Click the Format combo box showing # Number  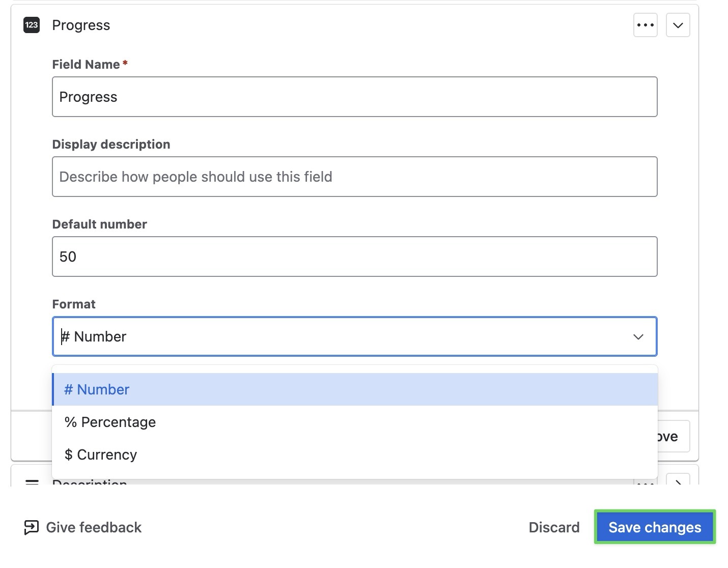[341, 336]
